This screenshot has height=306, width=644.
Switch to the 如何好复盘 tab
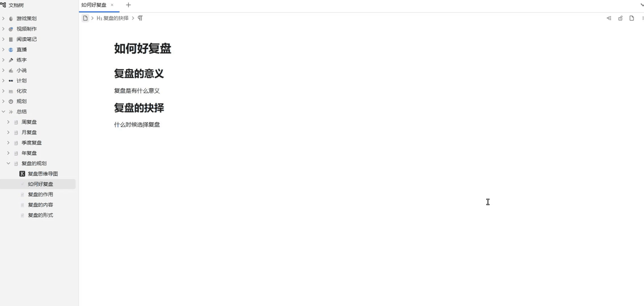pyautogui.click(x=94, y=5)
